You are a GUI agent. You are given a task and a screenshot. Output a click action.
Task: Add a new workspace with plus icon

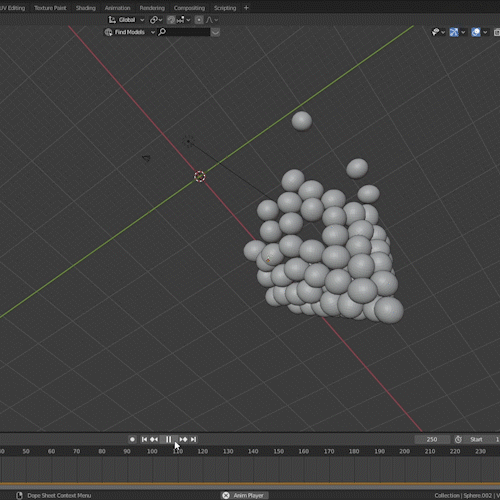tap(246, 8)
